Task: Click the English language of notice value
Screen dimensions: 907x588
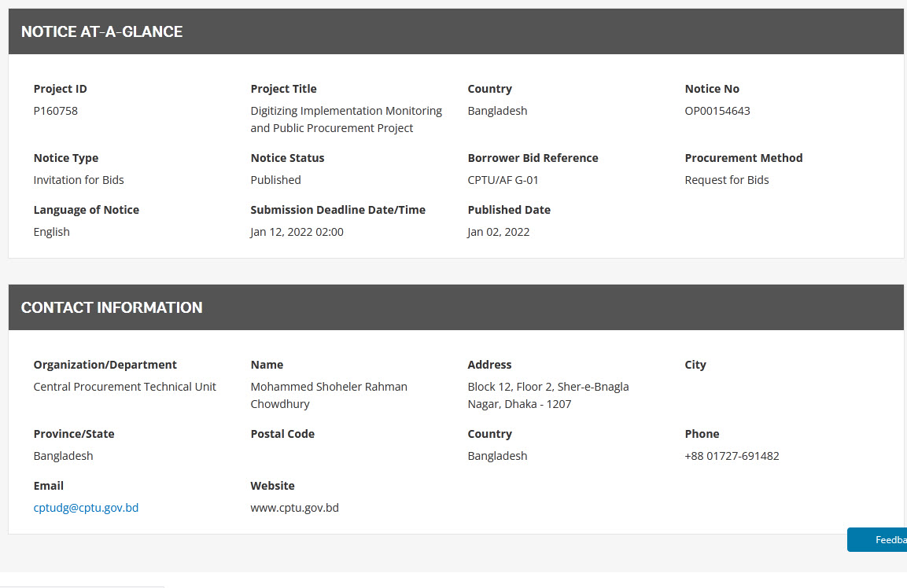Action: [x=51, y=232]
